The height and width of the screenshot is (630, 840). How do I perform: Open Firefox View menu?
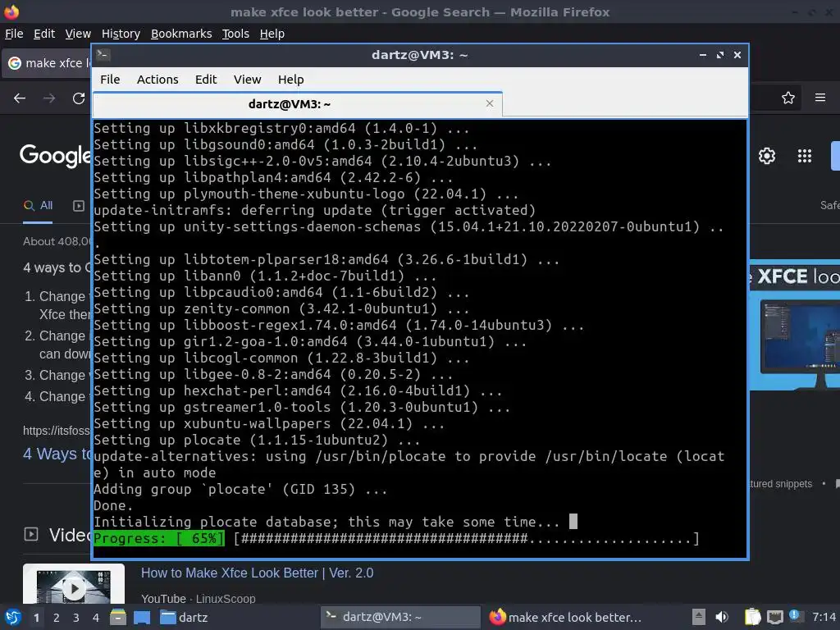[x=78, y=34]
